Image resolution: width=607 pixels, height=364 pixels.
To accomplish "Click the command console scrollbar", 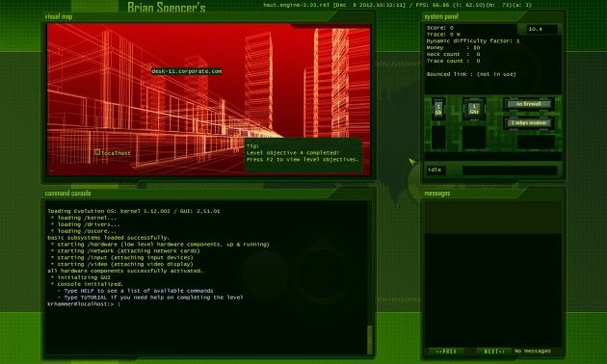I will pos(370,340).
